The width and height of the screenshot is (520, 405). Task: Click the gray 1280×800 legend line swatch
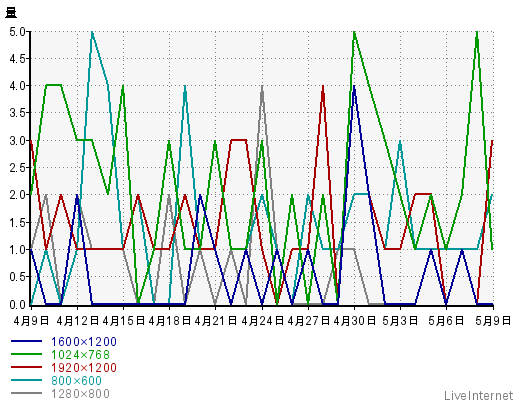coord(27,393)
